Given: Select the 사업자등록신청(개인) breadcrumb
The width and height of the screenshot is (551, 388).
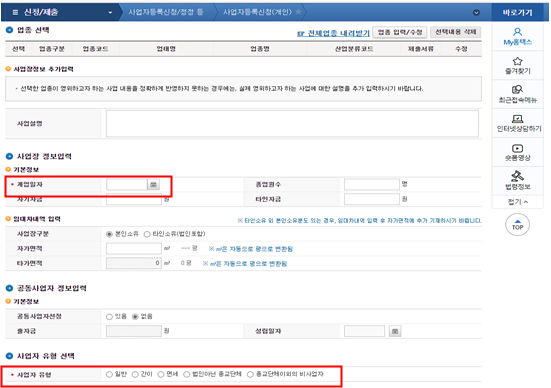Looking at the screenshot, I should click(x=257, y=12).
